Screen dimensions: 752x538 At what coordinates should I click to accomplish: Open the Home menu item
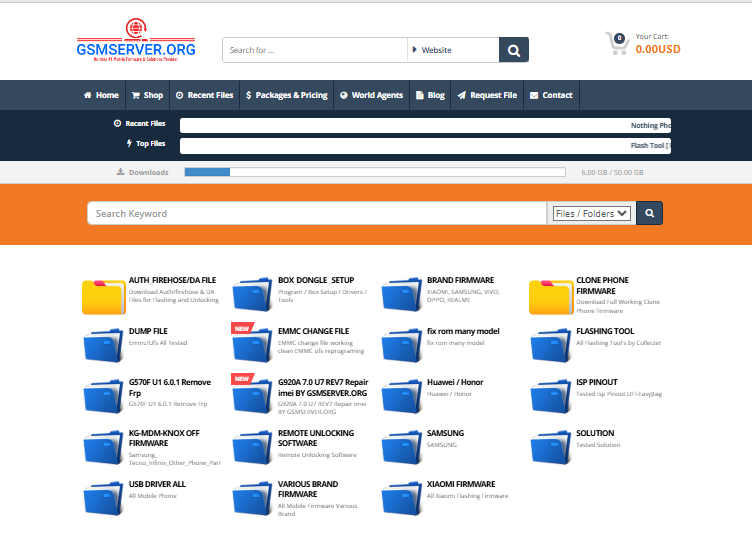101,95
